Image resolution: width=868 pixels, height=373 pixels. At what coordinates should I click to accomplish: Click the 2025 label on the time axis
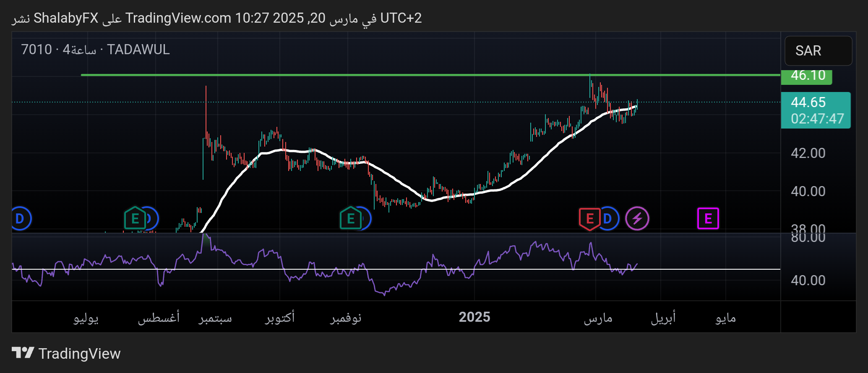coord(474,317)
